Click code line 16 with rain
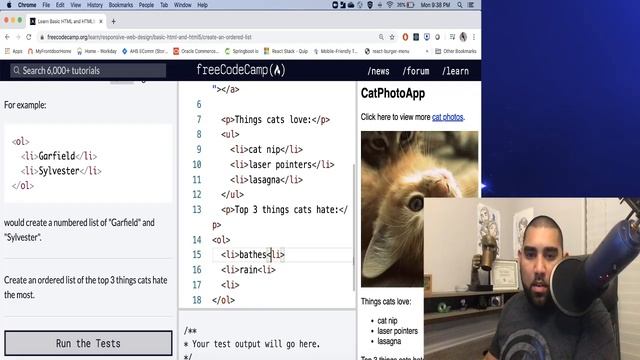Viewport: 640px width, 360px height. [x=248, y=270]
